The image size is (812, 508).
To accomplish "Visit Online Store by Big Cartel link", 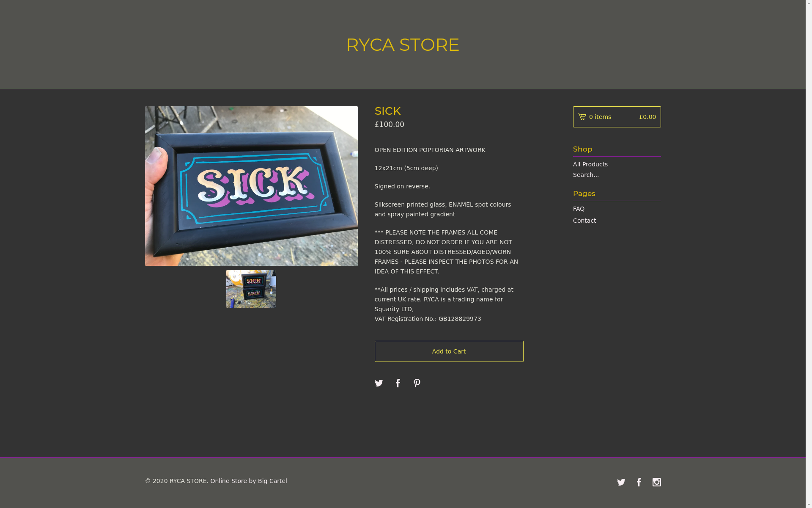I will [x=248, y=481].
